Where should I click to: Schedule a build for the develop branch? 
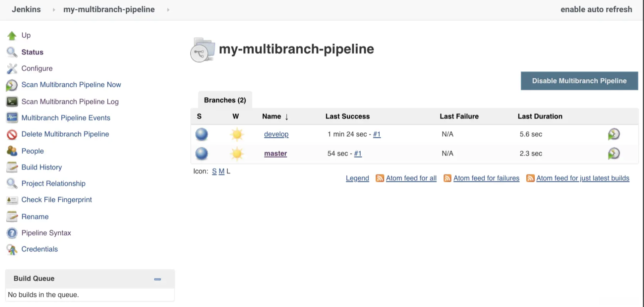613,134
